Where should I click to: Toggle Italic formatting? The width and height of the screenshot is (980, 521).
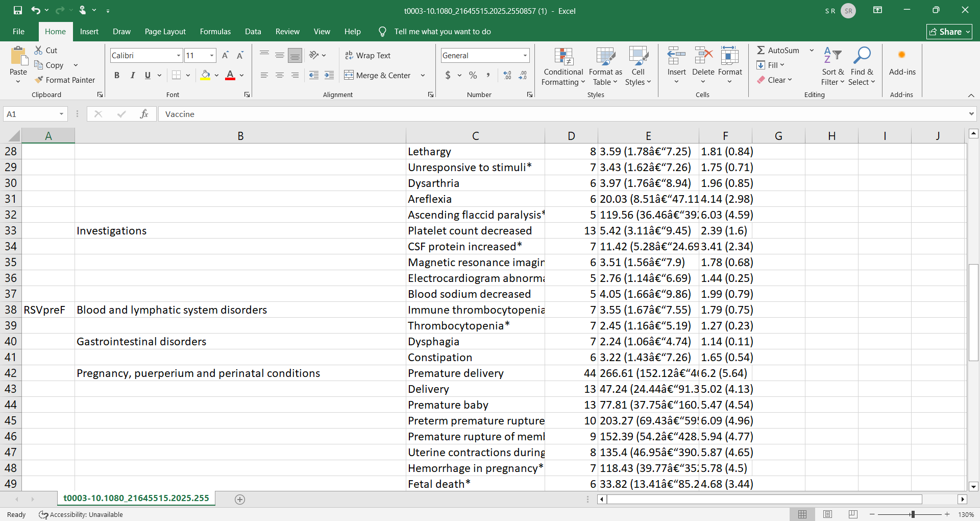pos(132,75)
